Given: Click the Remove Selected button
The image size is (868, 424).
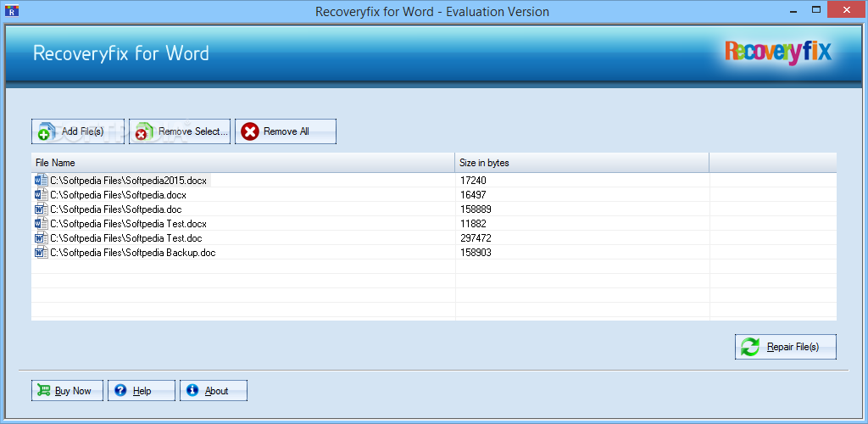Looking at the screenshot, I should pyautogui.click(x=180, y=131).
